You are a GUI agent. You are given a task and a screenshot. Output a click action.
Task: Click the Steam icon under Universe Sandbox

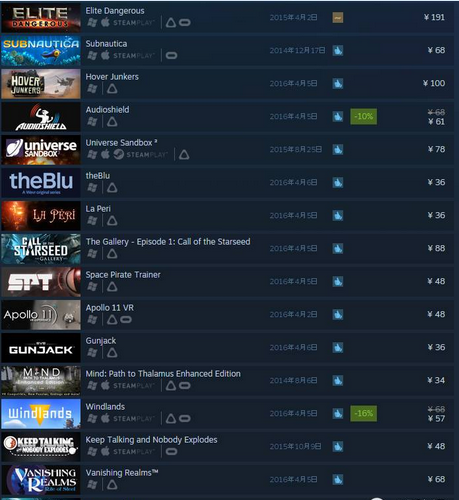pos(119,154)
